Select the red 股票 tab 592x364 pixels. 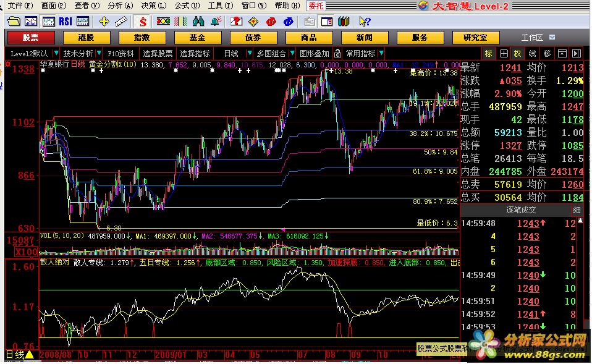(31, 37)
